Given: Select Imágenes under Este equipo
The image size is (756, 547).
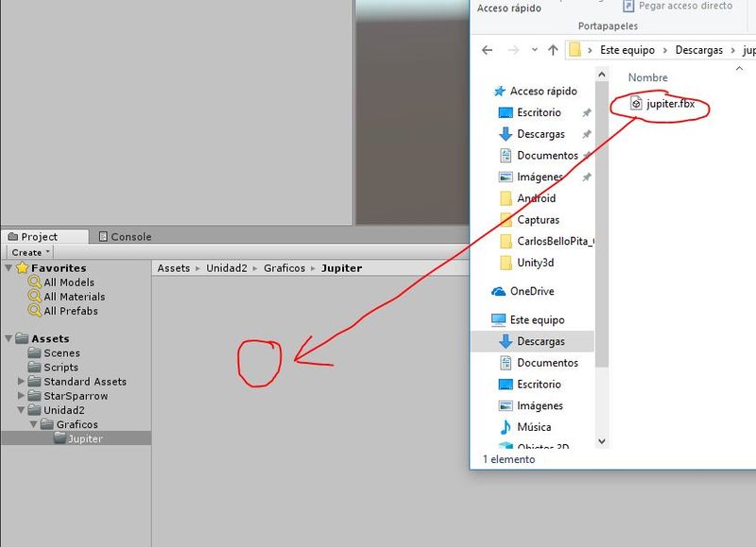Looking at the screenshot, I should tap(540, 406).
